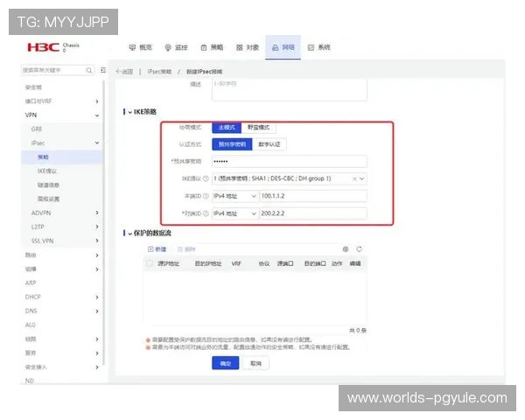Click the pre-shared key password field

coord(290,161)
